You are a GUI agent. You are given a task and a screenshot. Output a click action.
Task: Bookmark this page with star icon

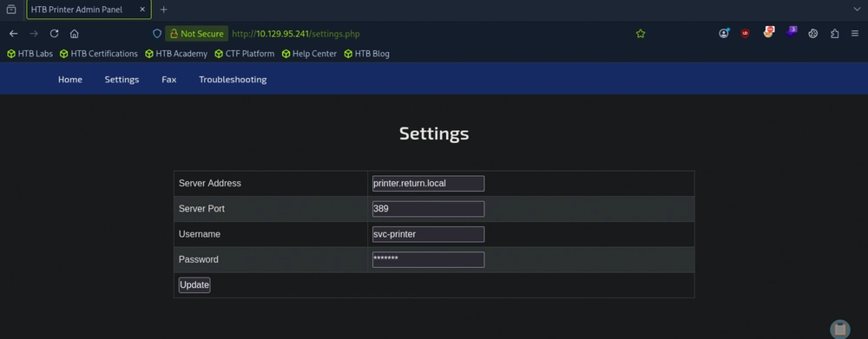tap(641, 34)
